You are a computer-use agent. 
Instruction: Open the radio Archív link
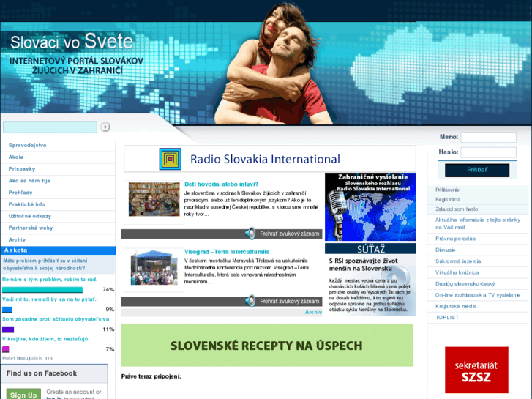(313, 312)
